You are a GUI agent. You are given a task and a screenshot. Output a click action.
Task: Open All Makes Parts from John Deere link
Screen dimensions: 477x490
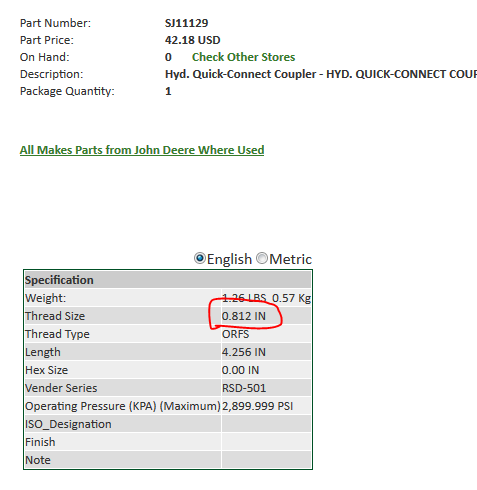pyautogui.click(x=142, y=150)
